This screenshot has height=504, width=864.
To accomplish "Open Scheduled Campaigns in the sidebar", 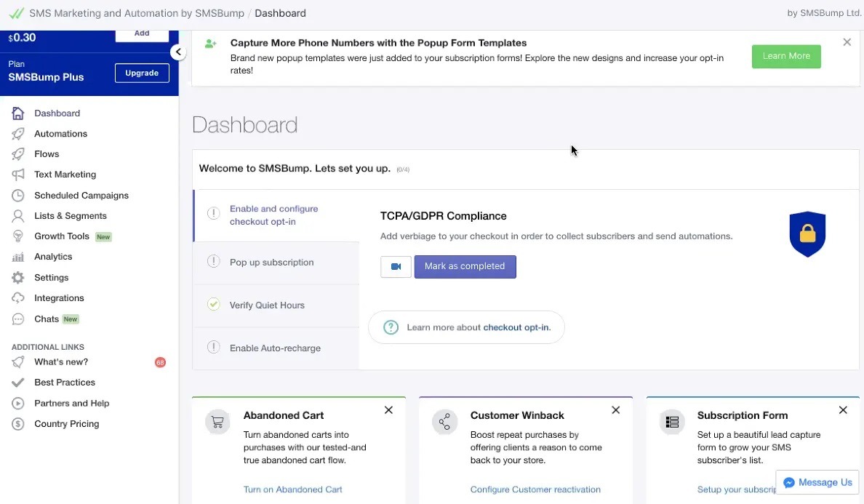I will (x=81, y=196).
